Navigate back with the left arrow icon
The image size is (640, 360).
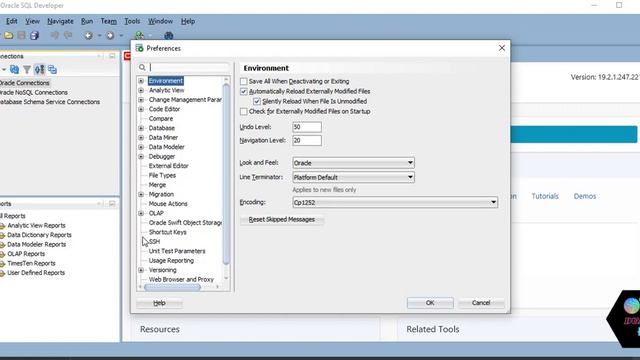coord(89,36)
